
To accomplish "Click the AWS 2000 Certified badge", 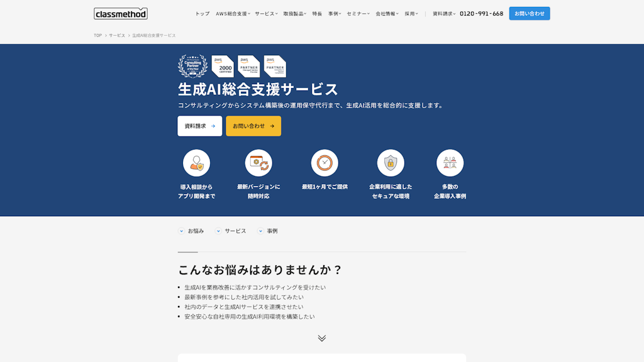I will (x=223, y=66).
